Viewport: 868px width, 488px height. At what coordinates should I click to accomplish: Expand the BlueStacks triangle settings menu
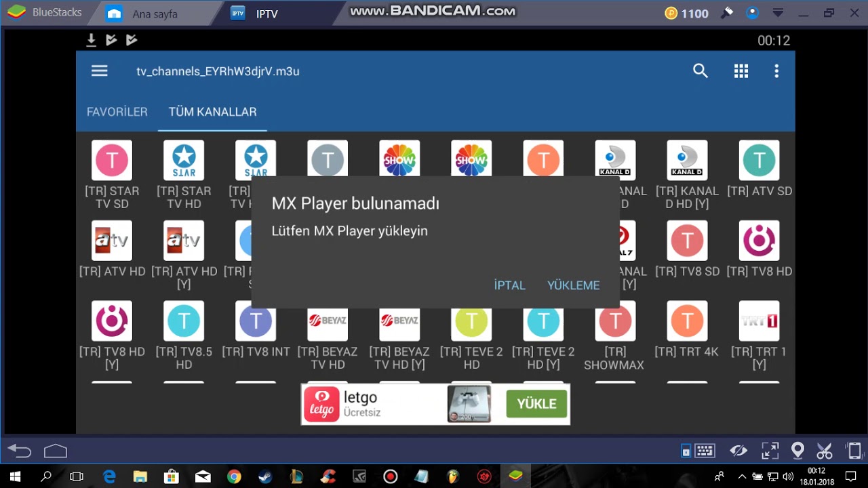pyautogui.click(x=778, y=13)
